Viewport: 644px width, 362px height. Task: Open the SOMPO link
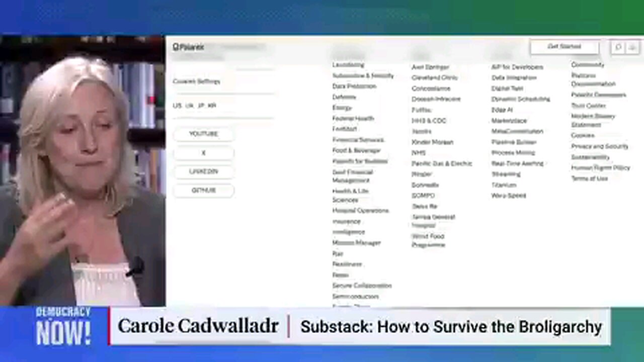(x=423, y=196)
